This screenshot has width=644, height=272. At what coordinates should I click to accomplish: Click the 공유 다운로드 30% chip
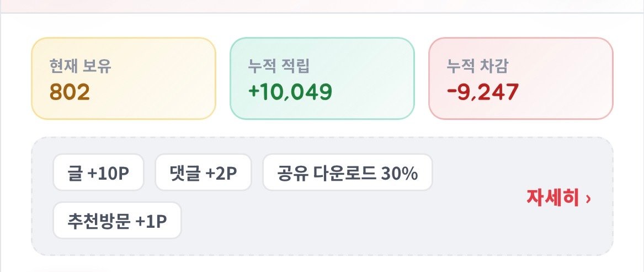(x=348, y=172)
